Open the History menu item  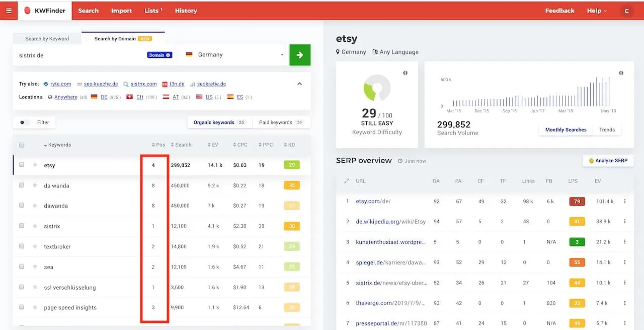(186, 11)
